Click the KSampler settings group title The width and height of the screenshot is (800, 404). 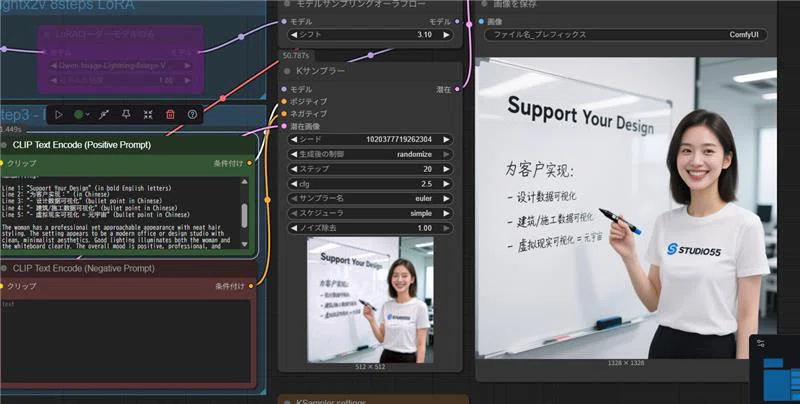point(331,402)
